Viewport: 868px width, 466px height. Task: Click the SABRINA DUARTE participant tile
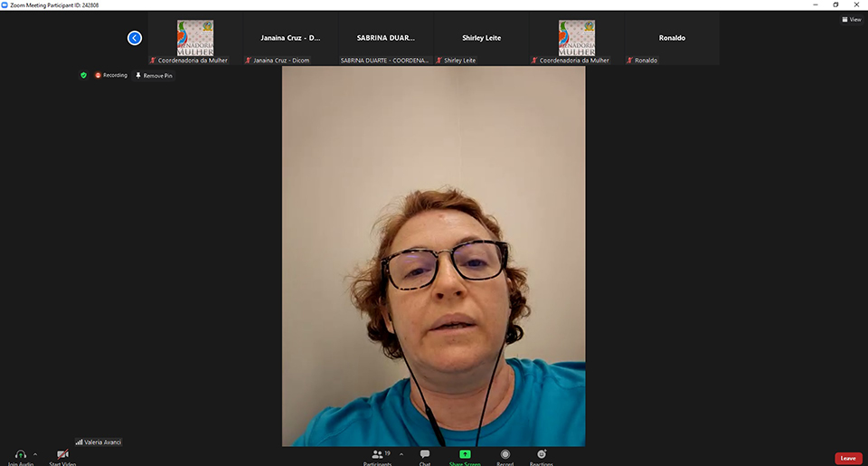[387, 38]
